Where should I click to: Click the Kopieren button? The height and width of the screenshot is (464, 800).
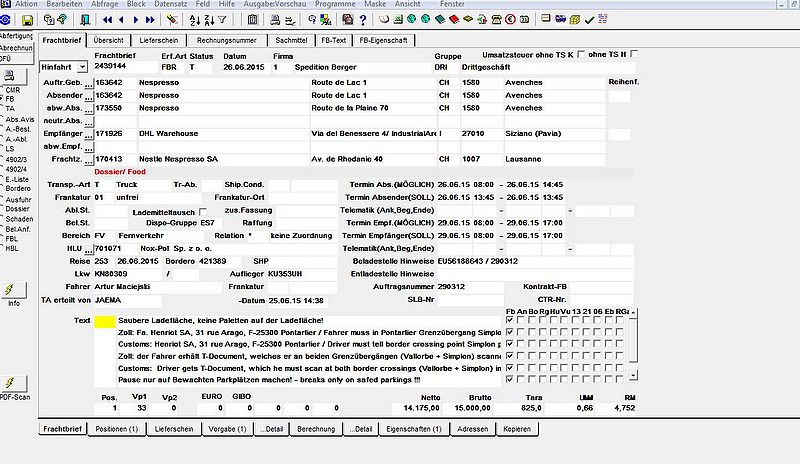pos(517,429)
